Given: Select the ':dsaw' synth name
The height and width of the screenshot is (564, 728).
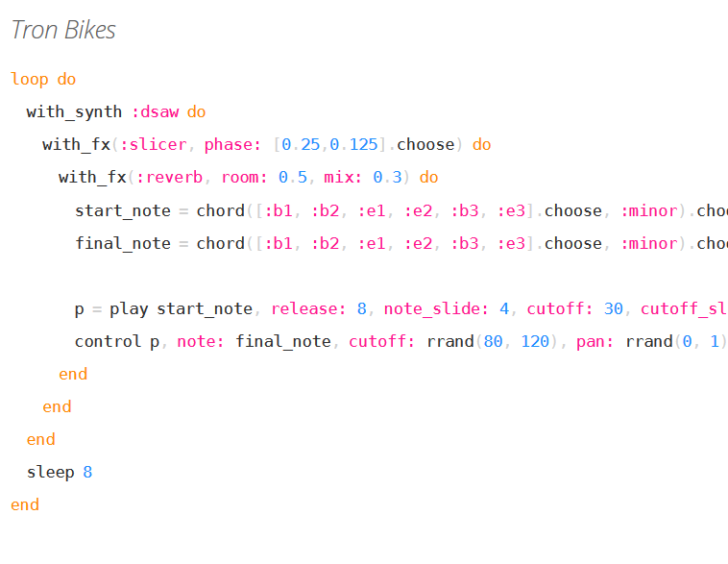Looking at the screenshot, I should (156, 112).
